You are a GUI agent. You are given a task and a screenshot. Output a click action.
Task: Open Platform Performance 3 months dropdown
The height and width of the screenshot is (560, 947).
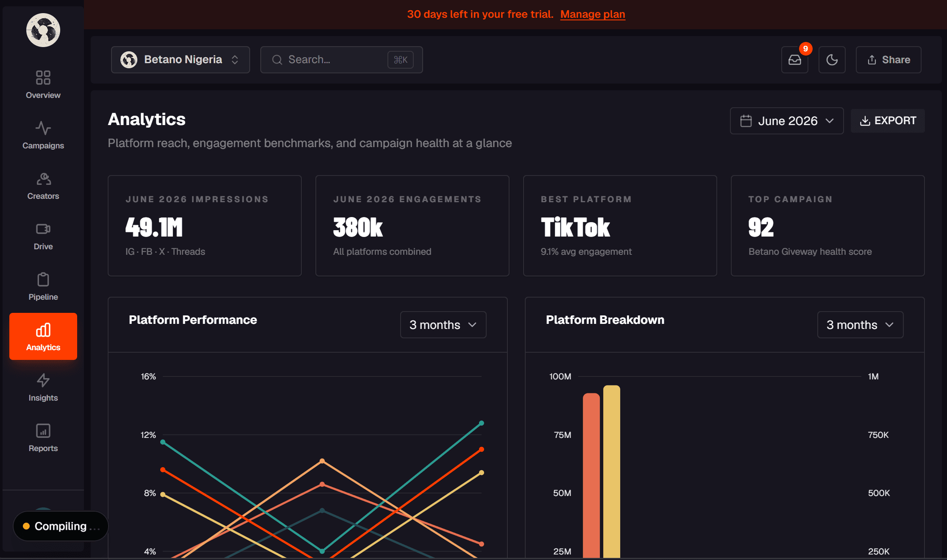443,325
